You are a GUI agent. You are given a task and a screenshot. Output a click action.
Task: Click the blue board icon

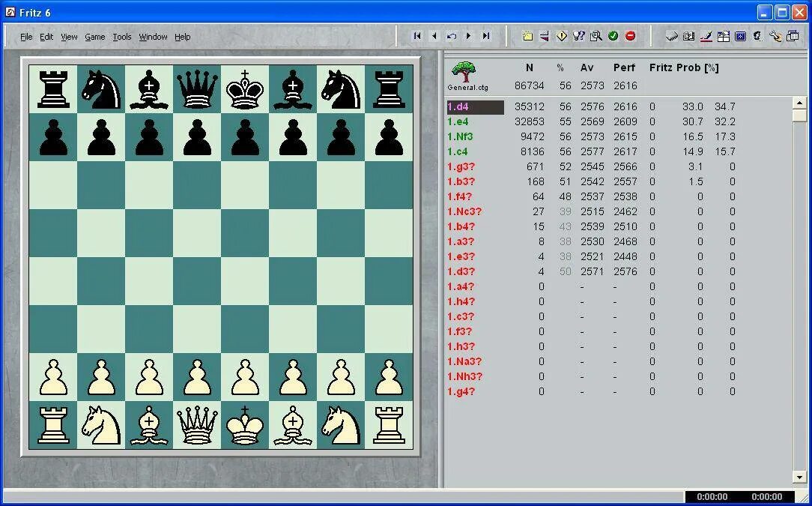pos(741,36)
